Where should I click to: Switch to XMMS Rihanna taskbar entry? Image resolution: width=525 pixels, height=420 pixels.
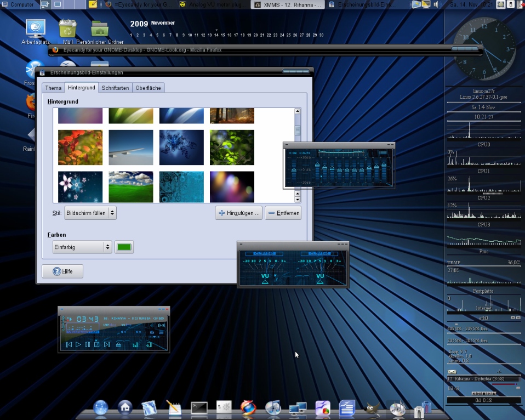288,5
